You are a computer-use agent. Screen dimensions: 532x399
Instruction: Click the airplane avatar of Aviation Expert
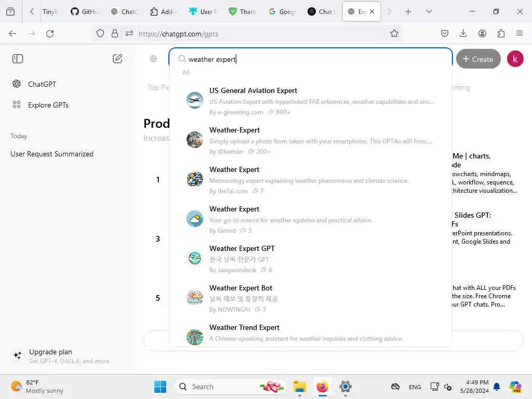195,100
